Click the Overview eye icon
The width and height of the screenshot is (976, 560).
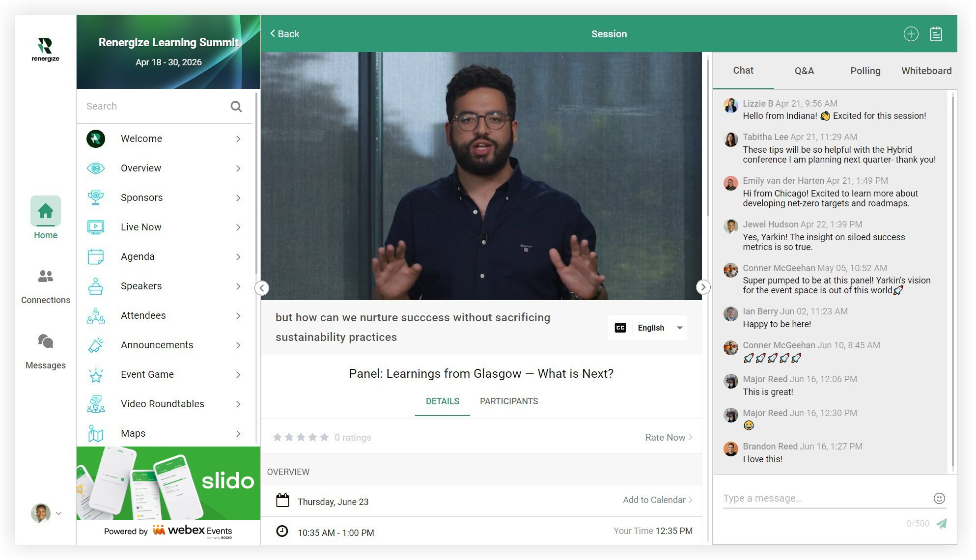[96, 168]
